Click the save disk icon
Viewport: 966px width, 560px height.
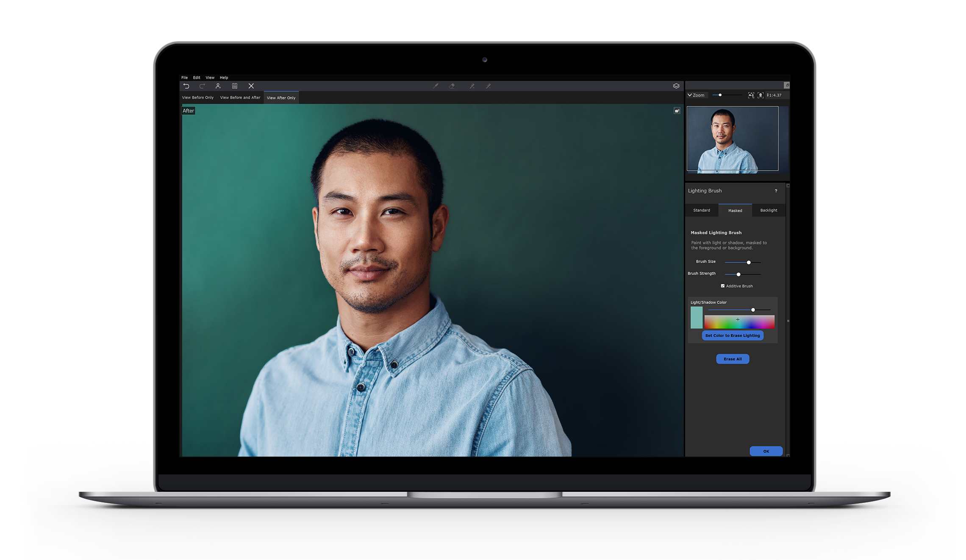[235, 86]
